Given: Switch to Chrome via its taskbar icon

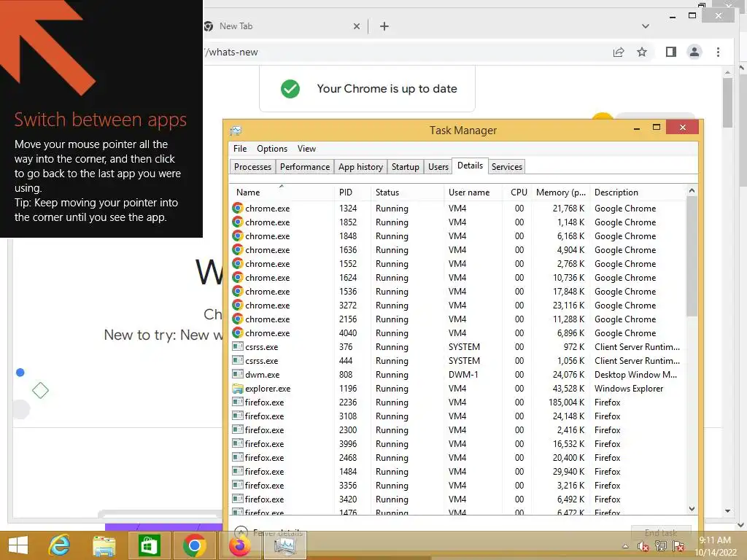Looking at the screenshot, I should [x=194, y=545].
